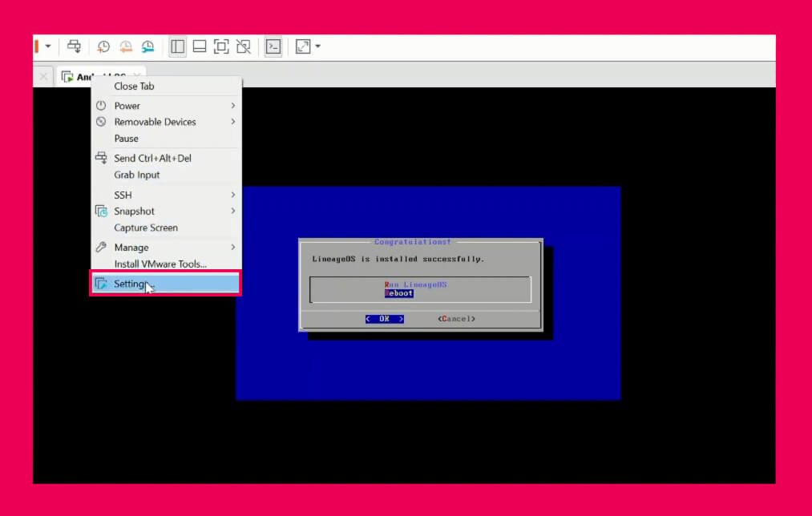The width and height of the screenshot is (812, 516).
Task: Toggle Unity mode toolbar icon
Action: click(244, 46)
